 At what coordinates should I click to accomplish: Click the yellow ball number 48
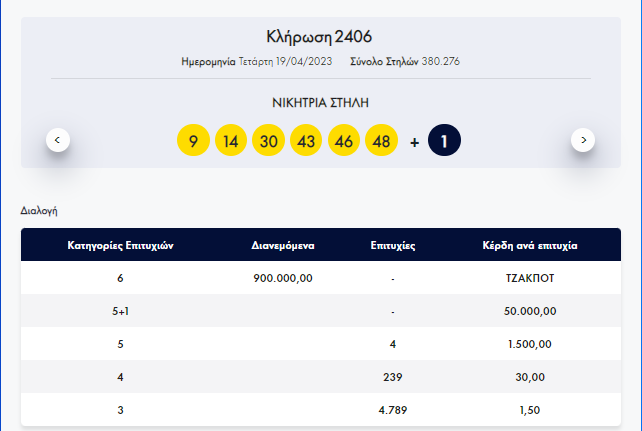coord(382,141)
